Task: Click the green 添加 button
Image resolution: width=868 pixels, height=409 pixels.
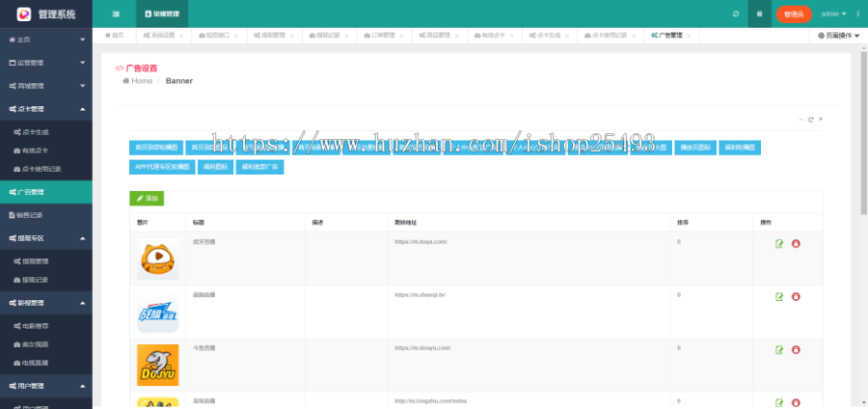Action: point(147,198)
